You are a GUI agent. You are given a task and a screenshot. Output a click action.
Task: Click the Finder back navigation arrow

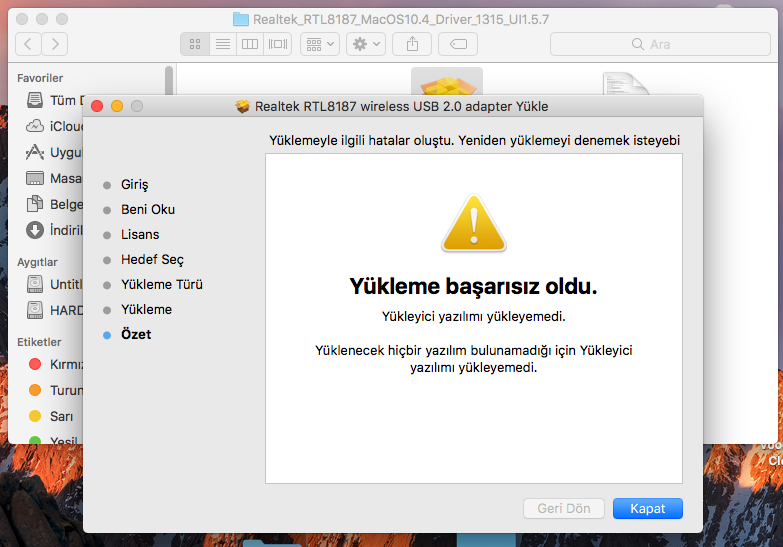pyautogui.click(x=28, y=44)
